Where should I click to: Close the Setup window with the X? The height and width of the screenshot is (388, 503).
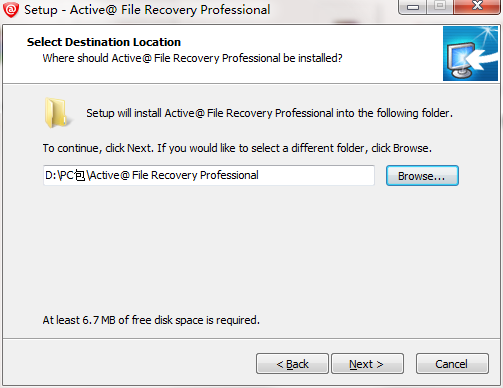(477, 6)
